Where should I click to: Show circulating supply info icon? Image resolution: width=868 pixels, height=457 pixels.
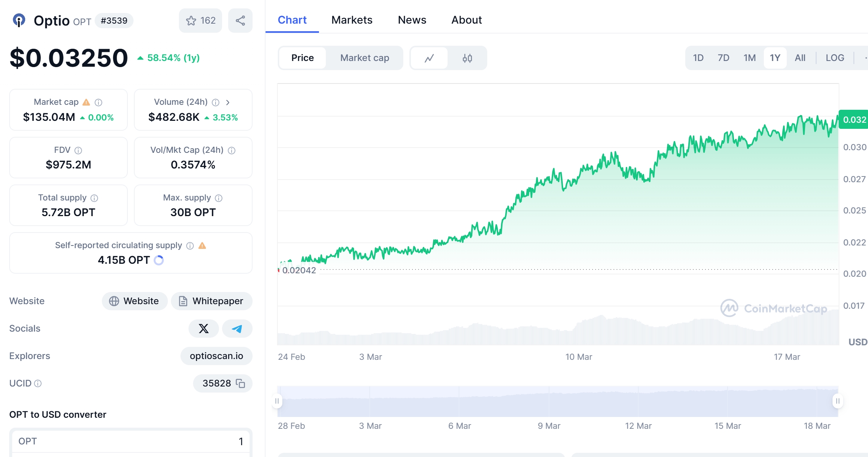click(190, 245)
